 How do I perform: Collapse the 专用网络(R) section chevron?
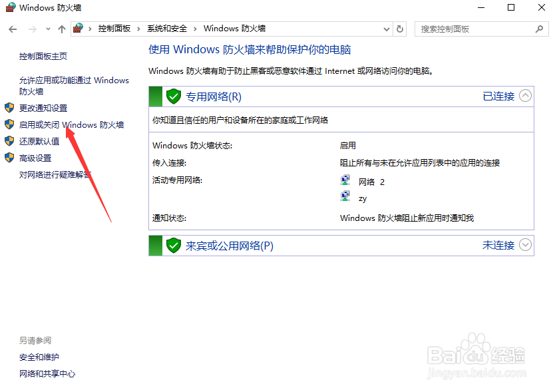pyautogui.click(x=525, y=96)
